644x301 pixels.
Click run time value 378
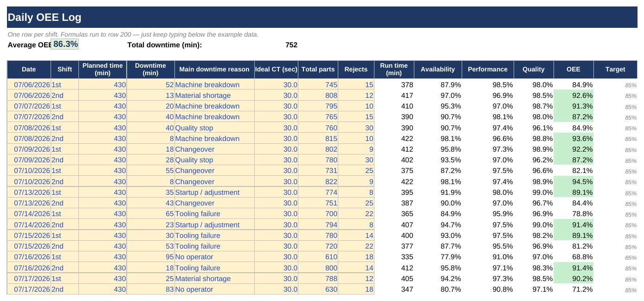click(x=394, y=84)
